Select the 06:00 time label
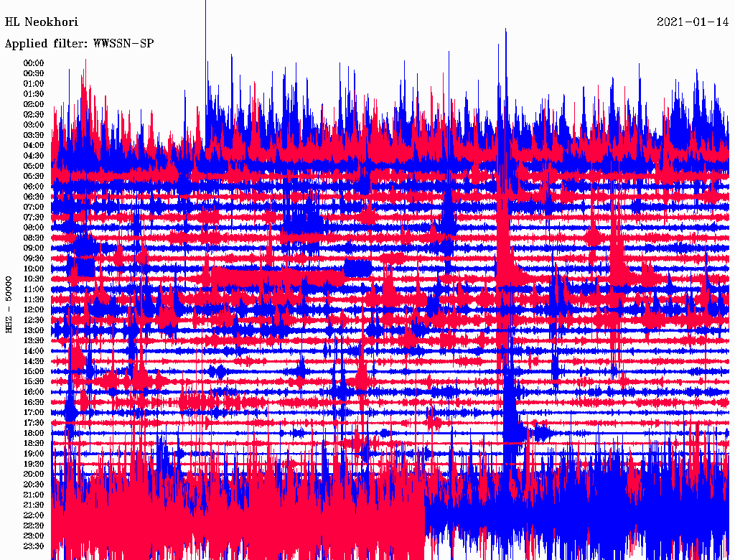Screen dimensions: 735x560 [x=33, y=186]
